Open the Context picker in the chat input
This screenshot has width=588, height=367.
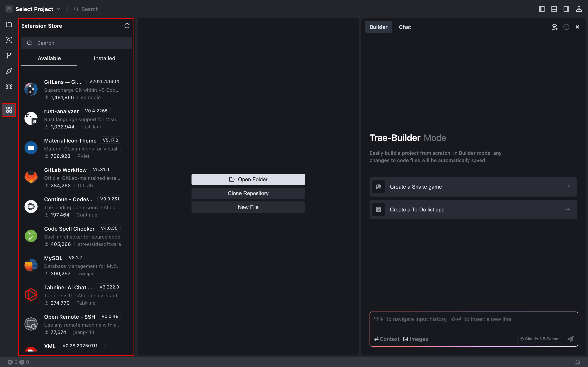(386, 339)
